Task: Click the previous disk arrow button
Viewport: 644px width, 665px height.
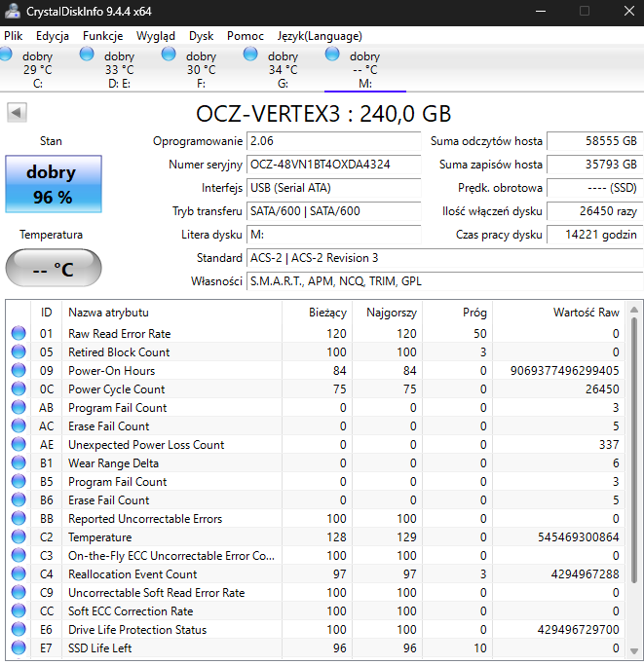Action: click(x=17, y=112)
